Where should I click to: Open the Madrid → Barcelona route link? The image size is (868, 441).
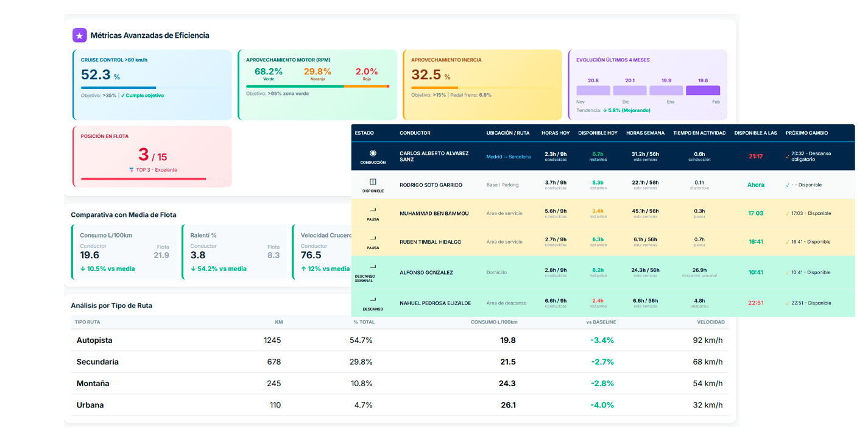pos(508,157)
